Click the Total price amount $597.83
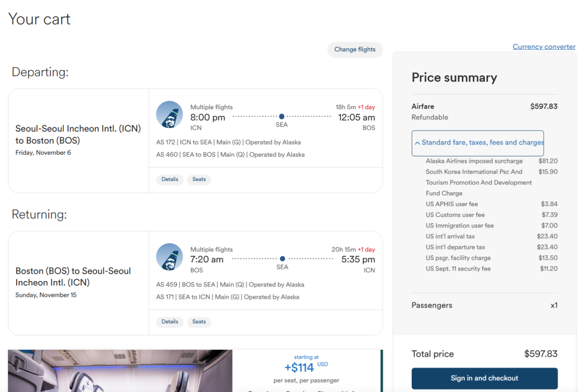This screenshot has width=579, height=392. click(540, 354)
